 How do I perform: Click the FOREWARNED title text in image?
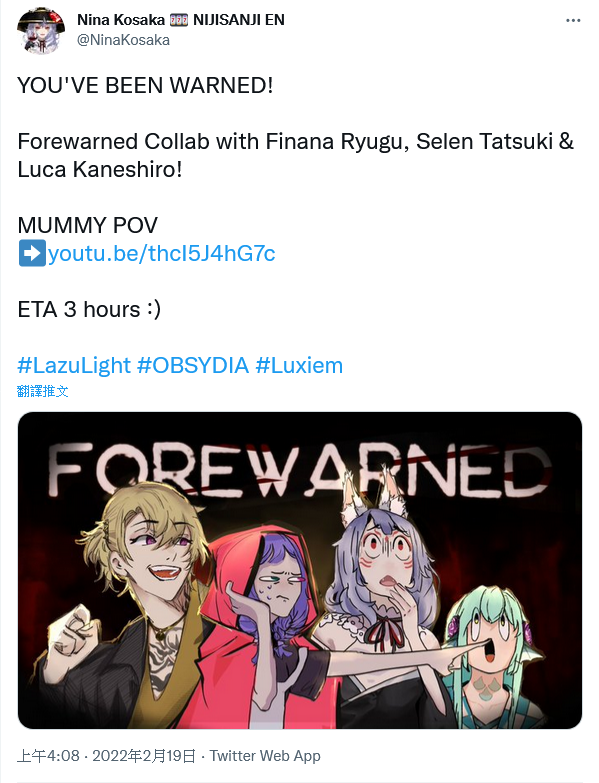tap(300, 469)
